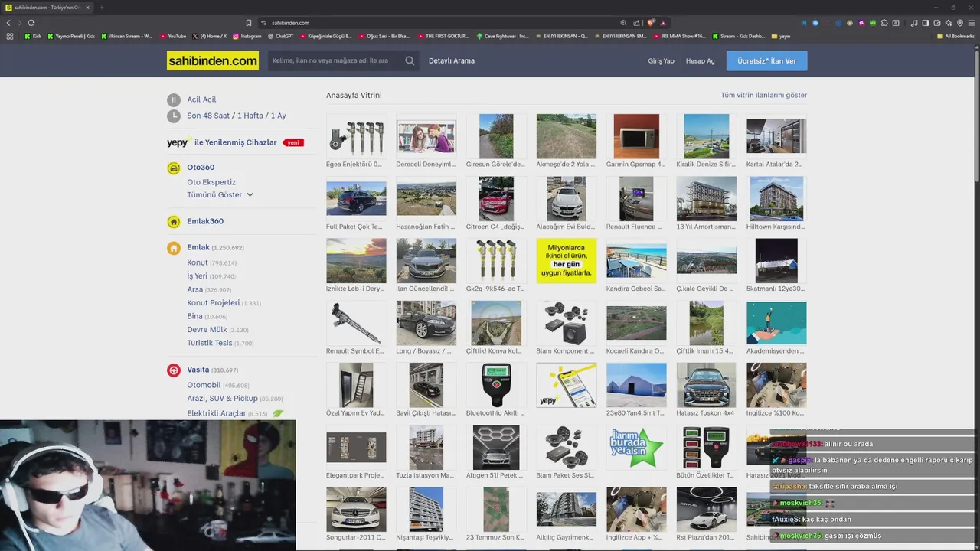Open Elektrikli Araçlar category

(217, 413)
